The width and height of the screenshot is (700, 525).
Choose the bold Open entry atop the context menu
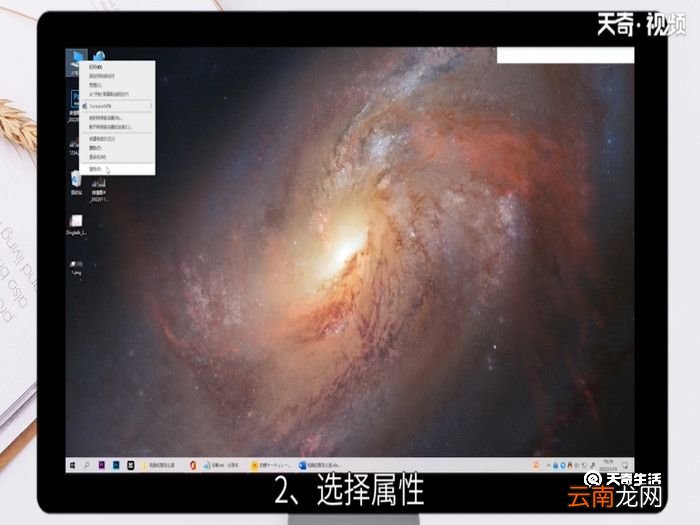[117, 67]
